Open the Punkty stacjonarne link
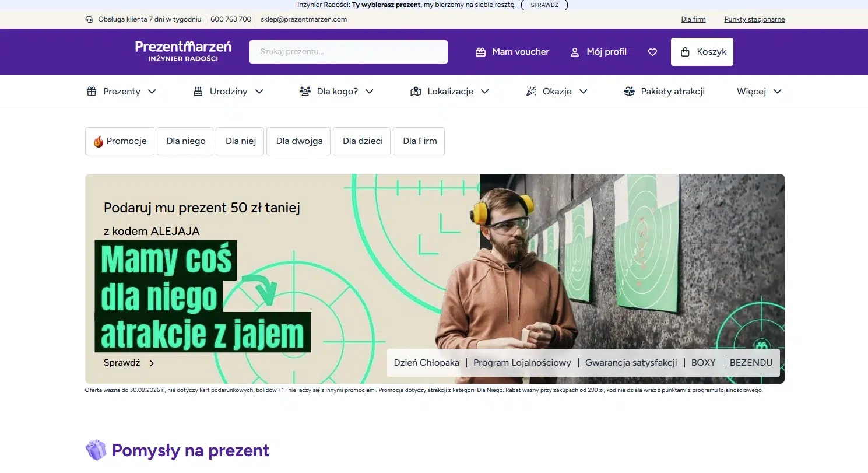The height and width of the screenshot is (473, 868). [x=754, y=19]
